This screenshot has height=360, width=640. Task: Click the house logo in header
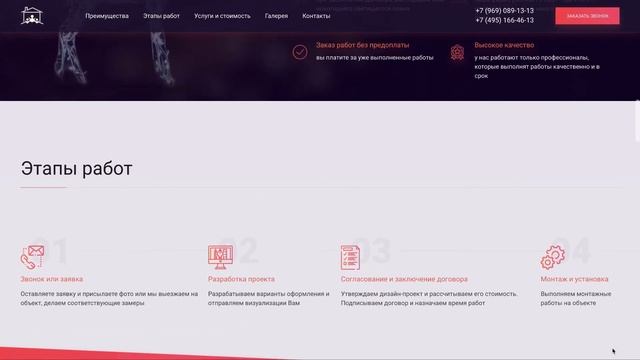pos(32,16)
